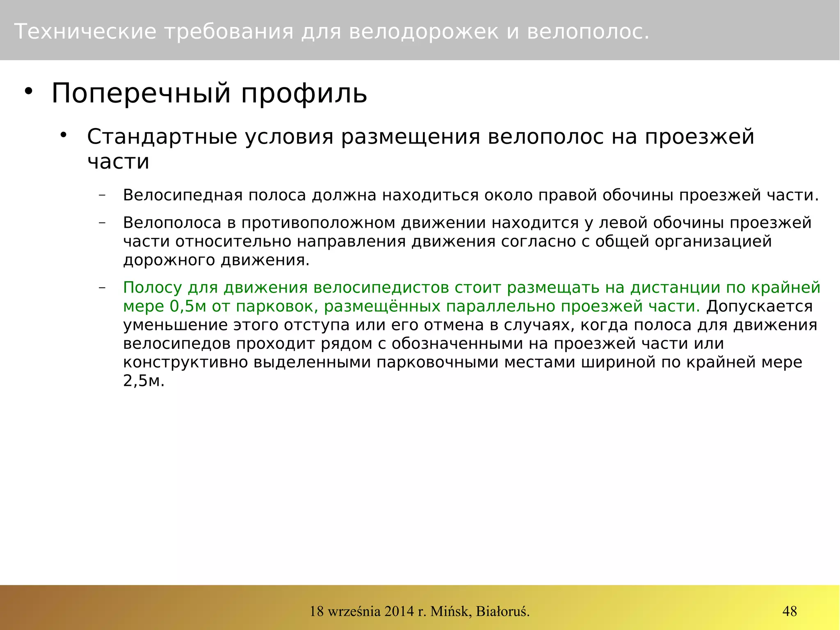Click the '0,5м' value in green text
The image size is (840, 630).
[188, 306]
